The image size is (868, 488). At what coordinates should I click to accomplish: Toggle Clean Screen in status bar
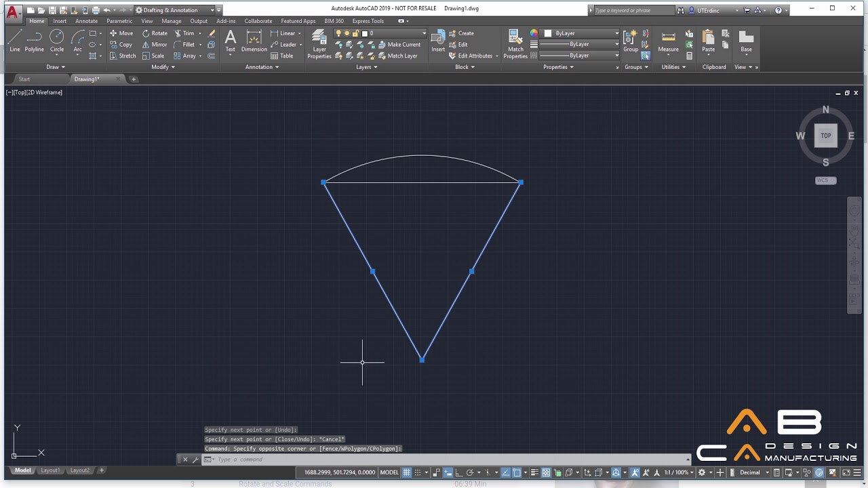point(846,472)
